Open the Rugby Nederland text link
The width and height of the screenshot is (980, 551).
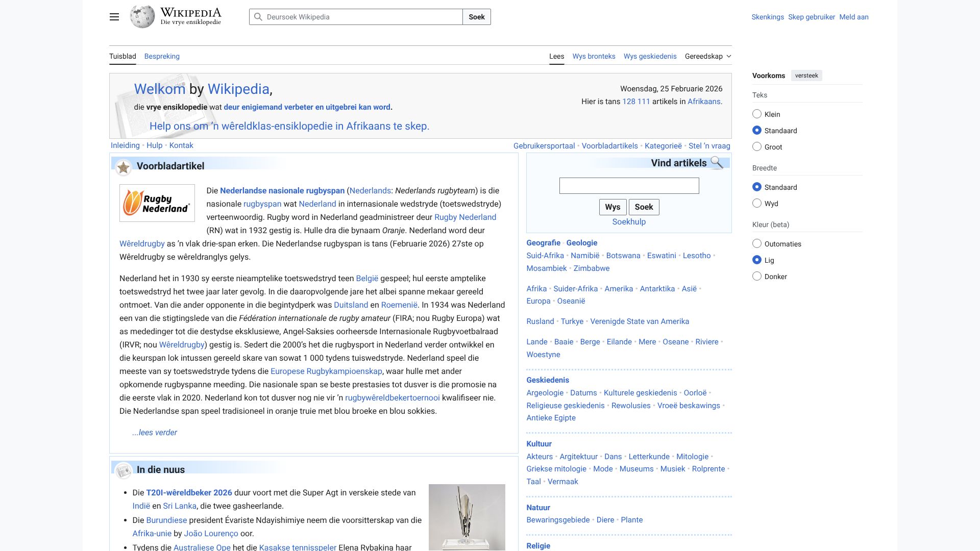pos(465,217)
